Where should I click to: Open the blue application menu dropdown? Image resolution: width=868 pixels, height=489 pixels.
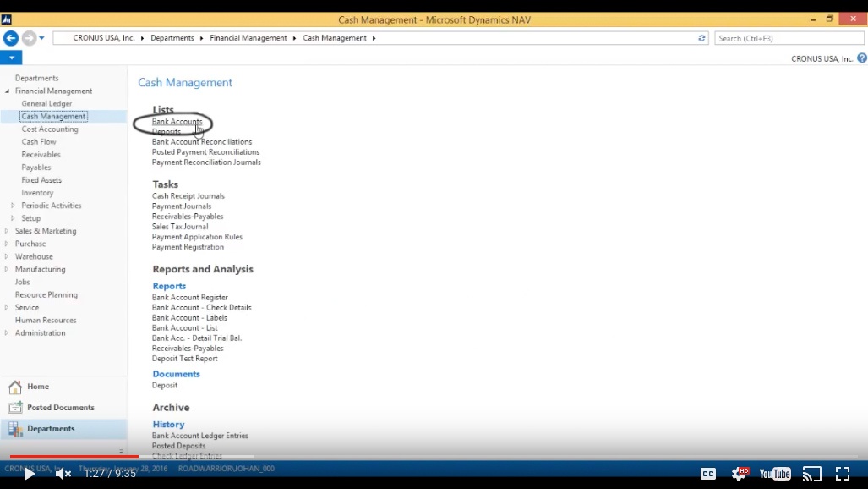(11, 58)
